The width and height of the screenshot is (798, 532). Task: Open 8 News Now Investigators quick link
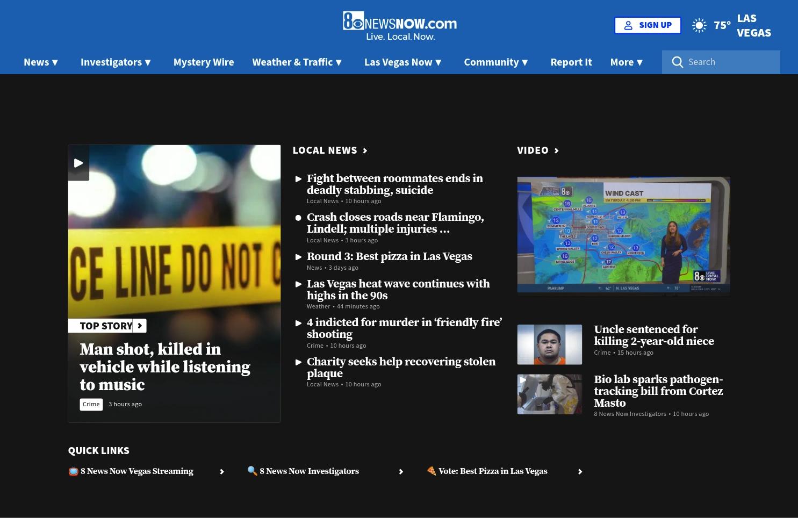point(309,472)
